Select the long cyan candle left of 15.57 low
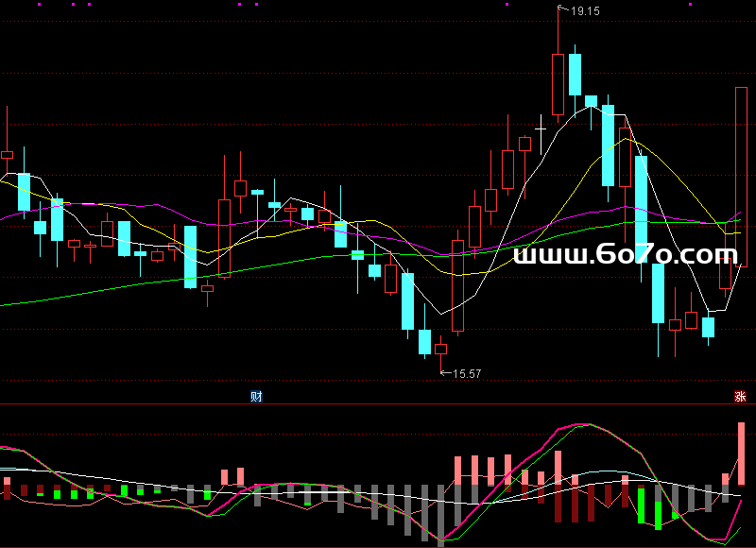This screenshot has height=548, width=756. coord(407,300)
